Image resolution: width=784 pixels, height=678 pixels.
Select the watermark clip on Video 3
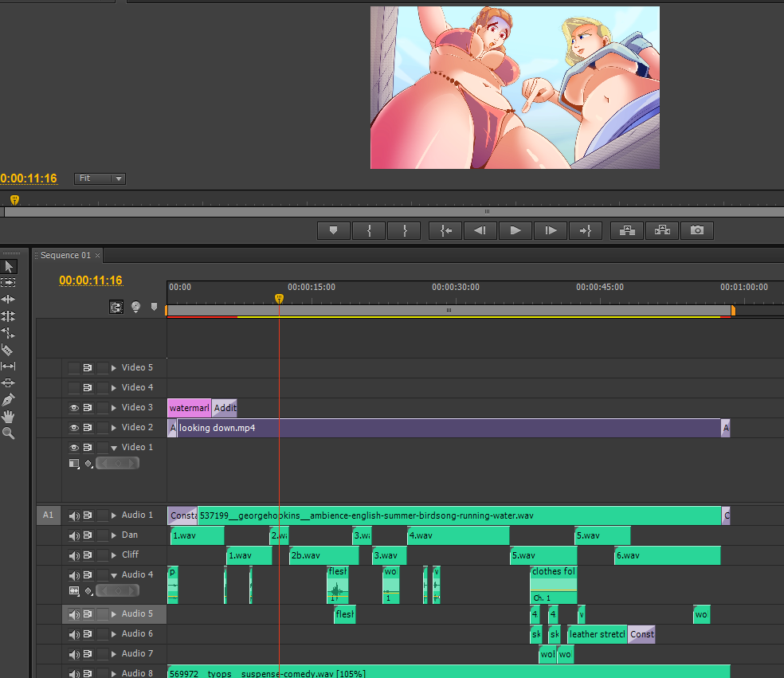coord(189,408)
